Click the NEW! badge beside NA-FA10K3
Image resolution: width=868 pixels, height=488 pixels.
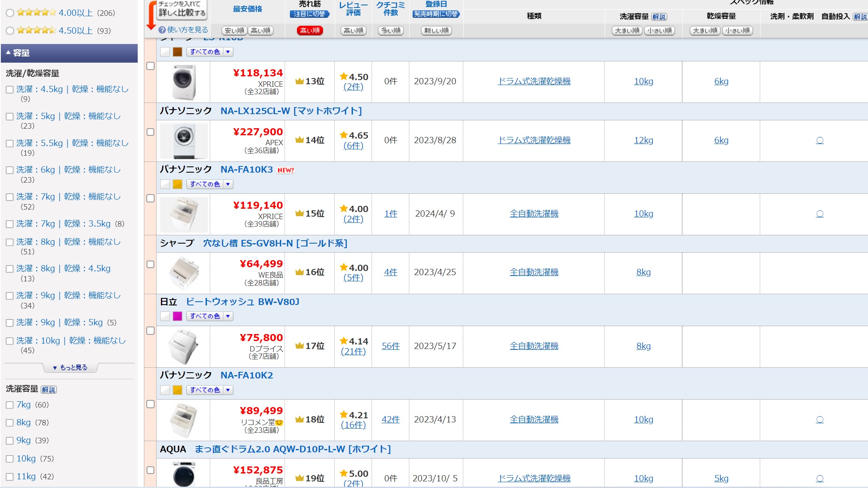(285, 170)
